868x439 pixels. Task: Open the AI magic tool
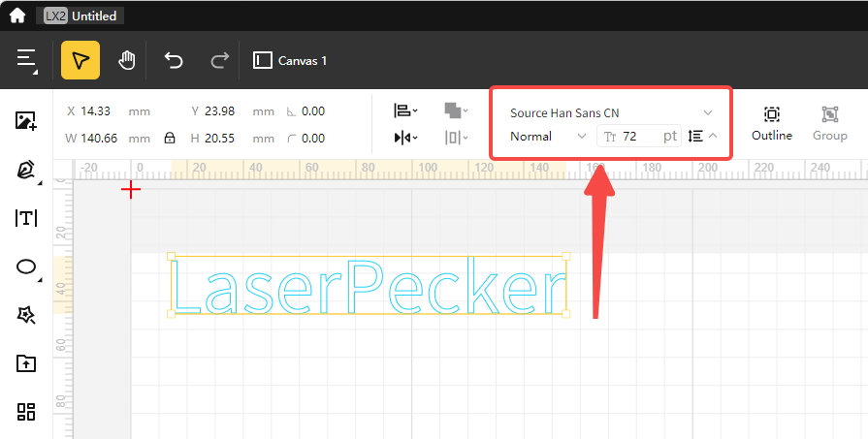26,315
